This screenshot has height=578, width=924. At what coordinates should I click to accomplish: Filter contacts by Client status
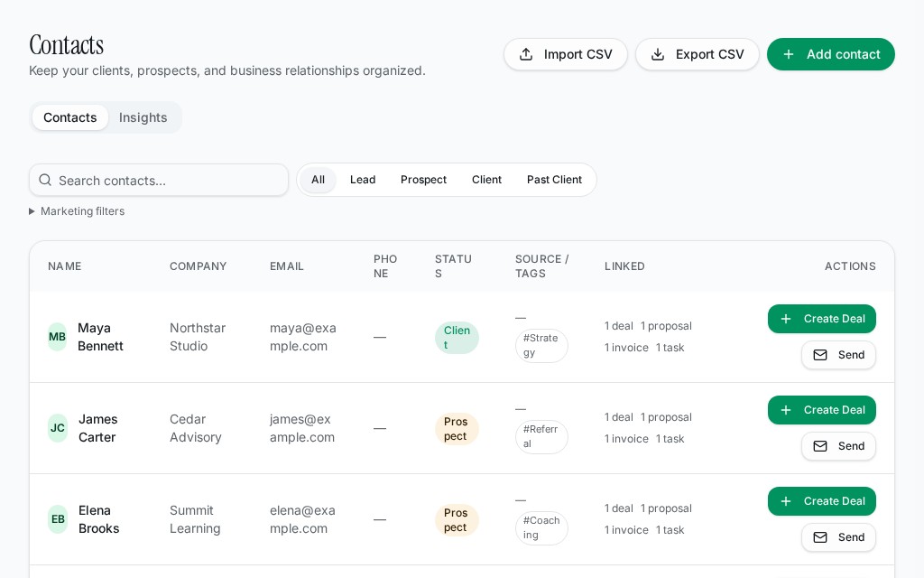click(486, 180)
